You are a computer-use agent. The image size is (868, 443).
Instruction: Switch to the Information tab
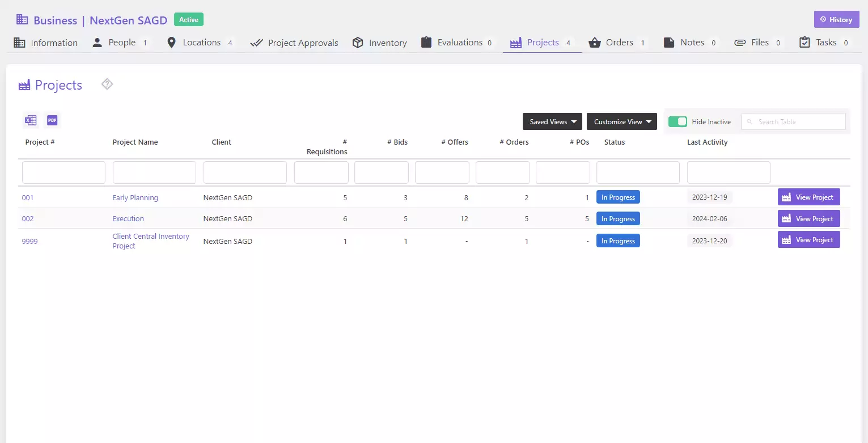(x=46, y=43)
